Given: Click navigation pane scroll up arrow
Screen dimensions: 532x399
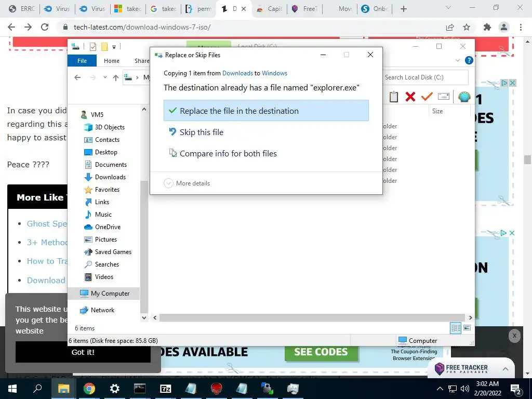Looking at the screenshot, I should (144, 109).
